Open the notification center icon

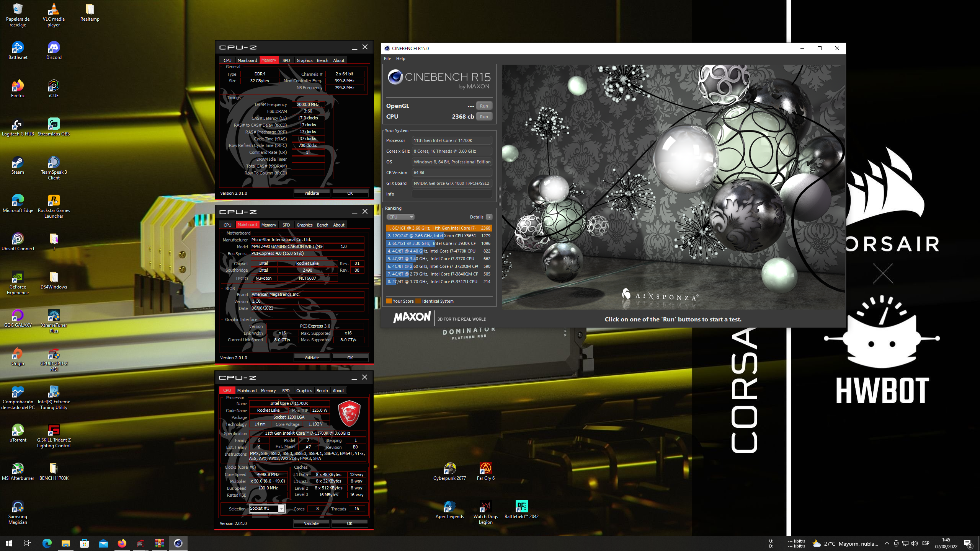969,543
